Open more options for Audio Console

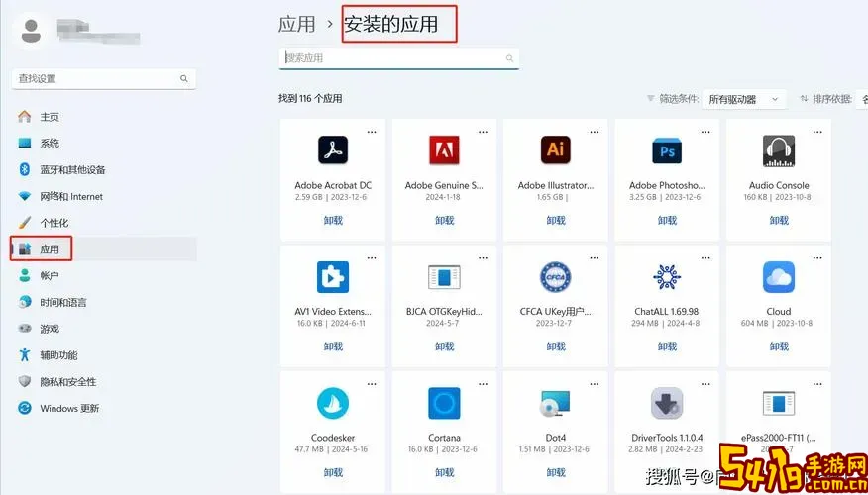(817, 132)
